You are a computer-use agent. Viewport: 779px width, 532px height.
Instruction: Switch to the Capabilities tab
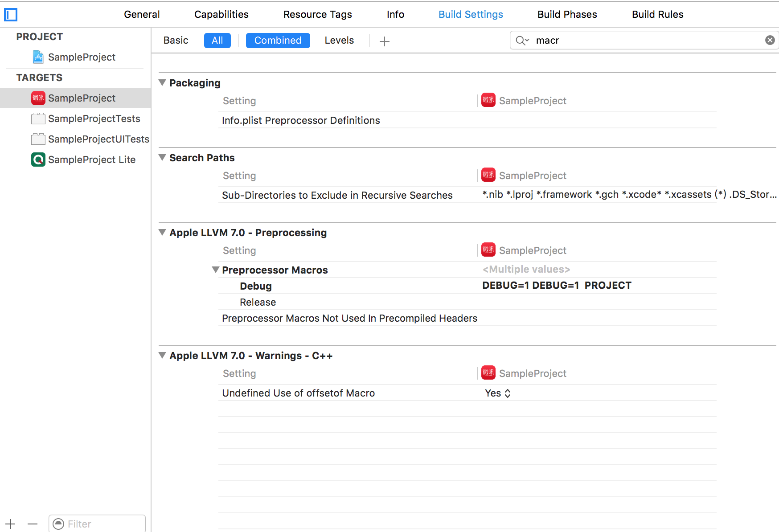point(221,14)
